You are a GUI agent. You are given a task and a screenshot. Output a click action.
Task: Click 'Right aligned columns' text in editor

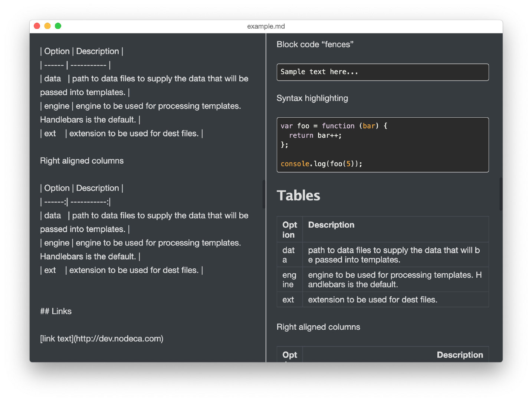(x=82, y=161)
